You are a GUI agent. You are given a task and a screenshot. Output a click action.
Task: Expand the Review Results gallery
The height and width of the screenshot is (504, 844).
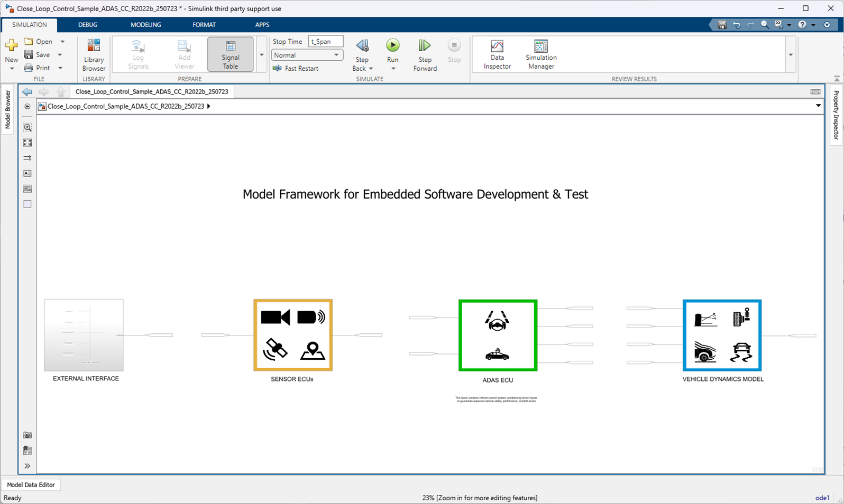(x=791, y=54)
